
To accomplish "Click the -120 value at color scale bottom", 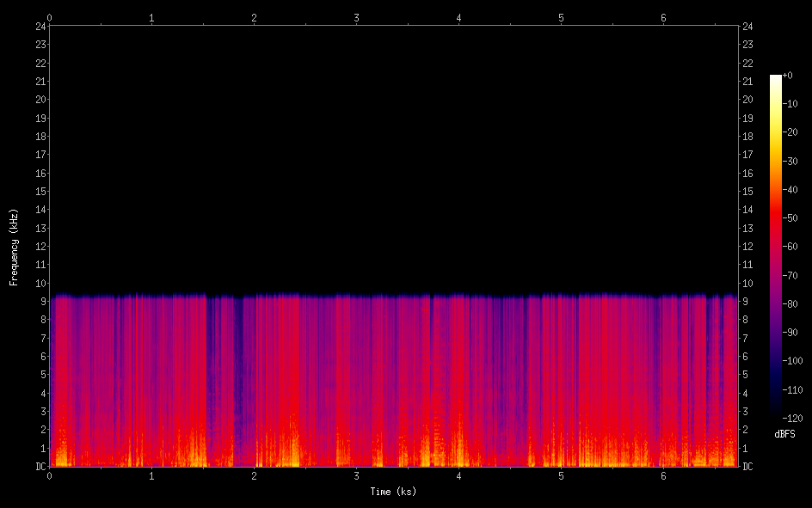I will (794, 419).
